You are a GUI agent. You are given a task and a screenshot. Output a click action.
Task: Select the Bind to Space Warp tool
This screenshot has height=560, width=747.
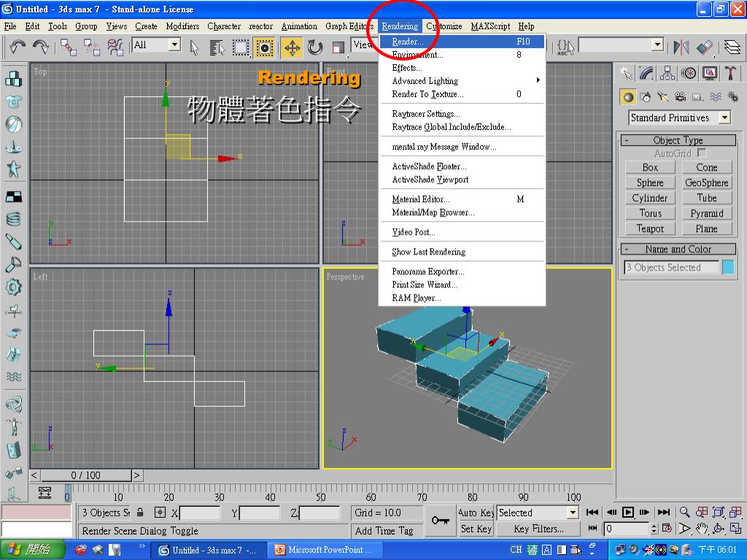click(115, 47)
